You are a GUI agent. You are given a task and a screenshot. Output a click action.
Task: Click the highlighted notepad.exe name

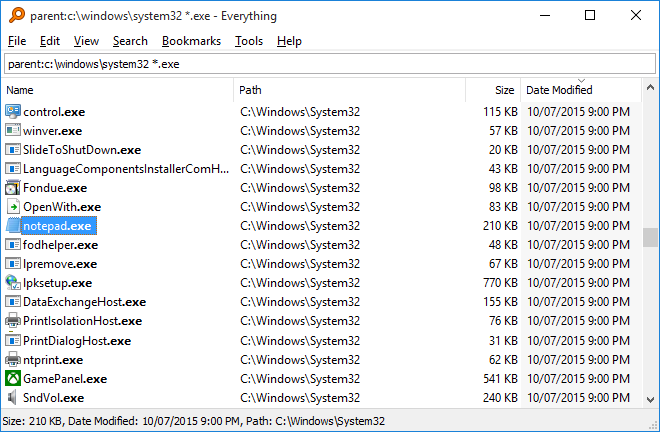(x=59, y=226)
